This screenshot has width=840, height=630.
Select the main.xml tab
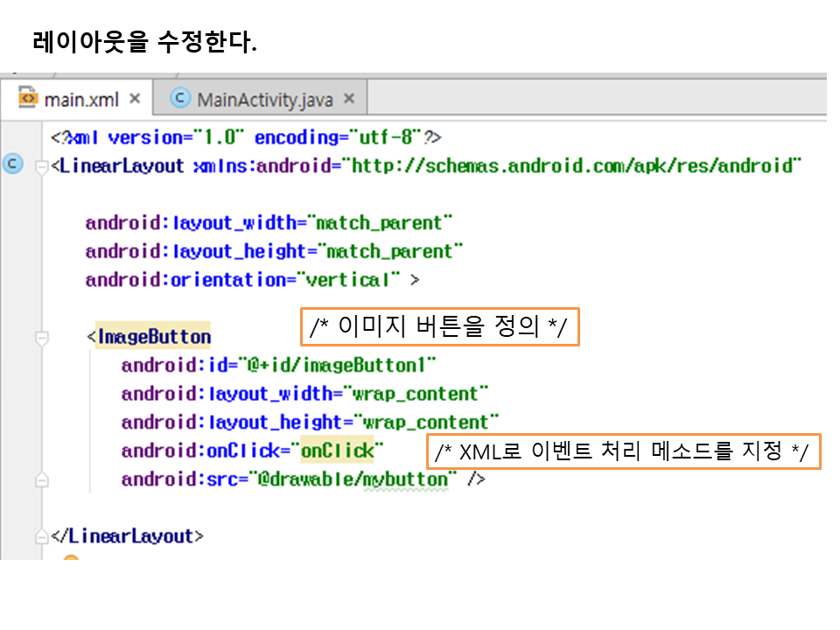point(80,99)
